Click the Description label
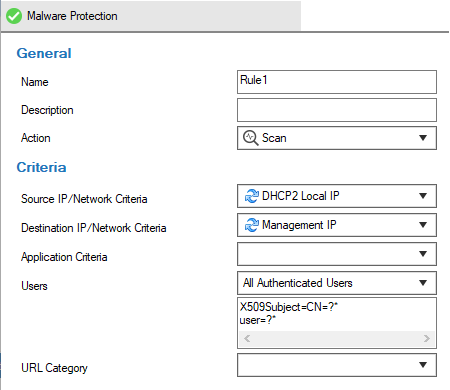 pos(47,110)
